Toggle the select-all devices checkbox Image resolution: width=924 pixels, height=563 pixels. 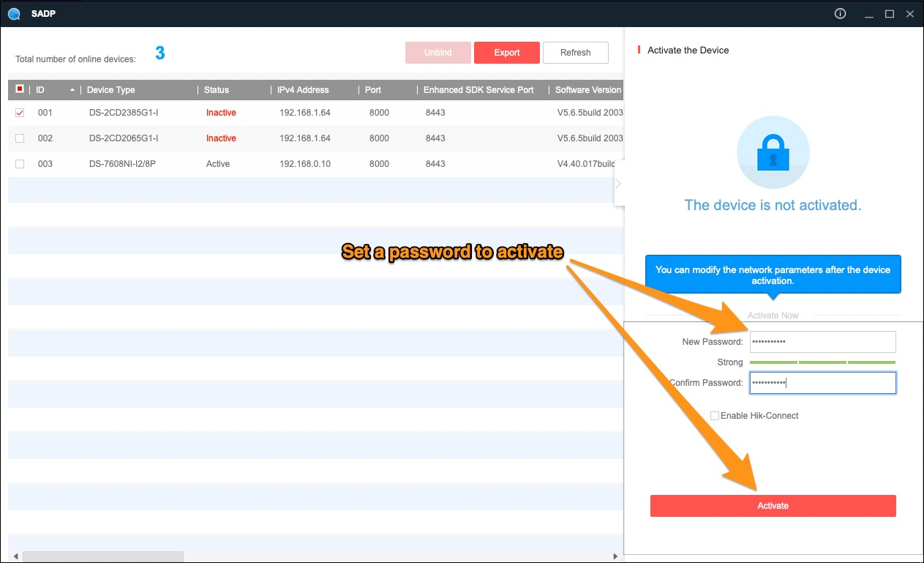pyautogui.click(x=20, y=89)
